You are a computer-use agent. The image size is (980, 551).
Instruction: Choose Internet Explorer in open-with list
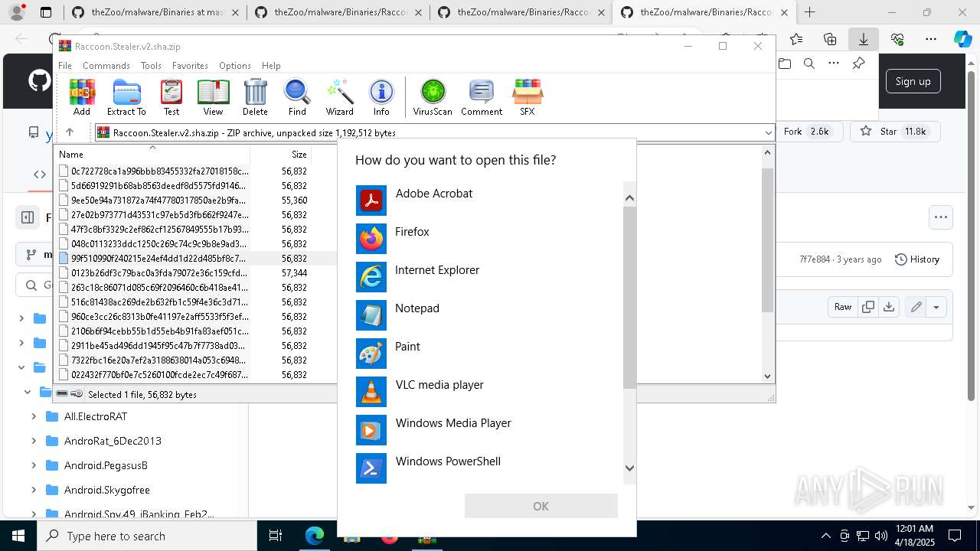point(490,277)
